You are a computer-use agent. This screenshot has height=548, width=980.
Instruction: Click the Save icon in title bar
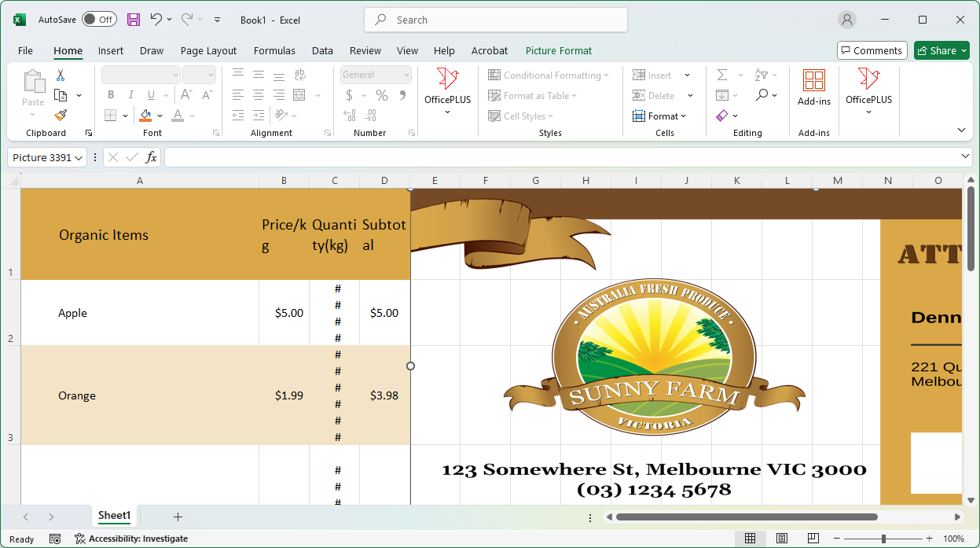pos(134,20)
